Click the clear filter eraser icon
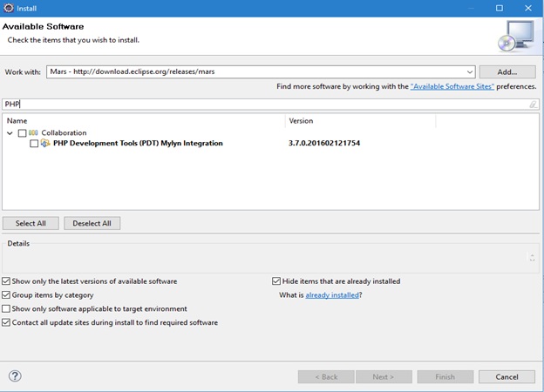Screen dimensions: 544x392 (533, 104)
